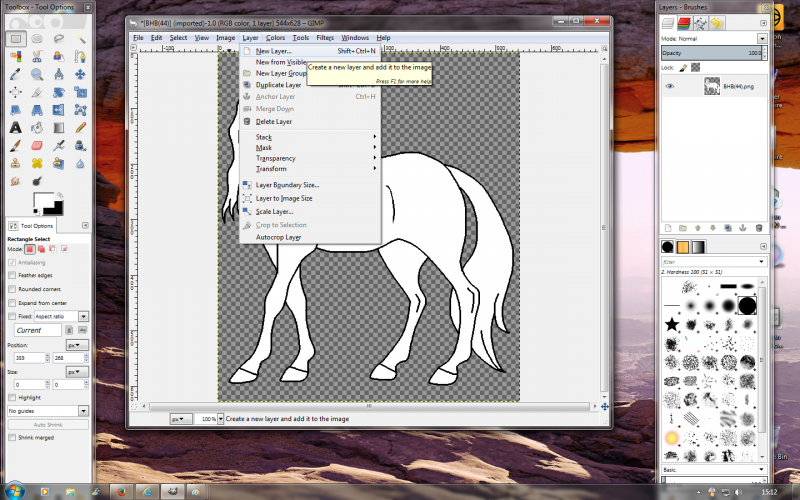Select the Fuzzy Select magic wand tool
Screen dimensions: 800x500
80,39
